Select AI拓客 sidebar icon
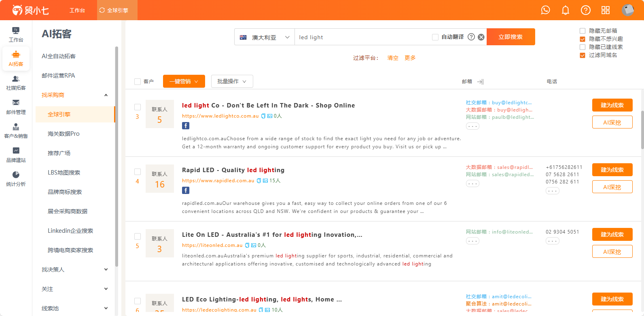 pos(16,59)
